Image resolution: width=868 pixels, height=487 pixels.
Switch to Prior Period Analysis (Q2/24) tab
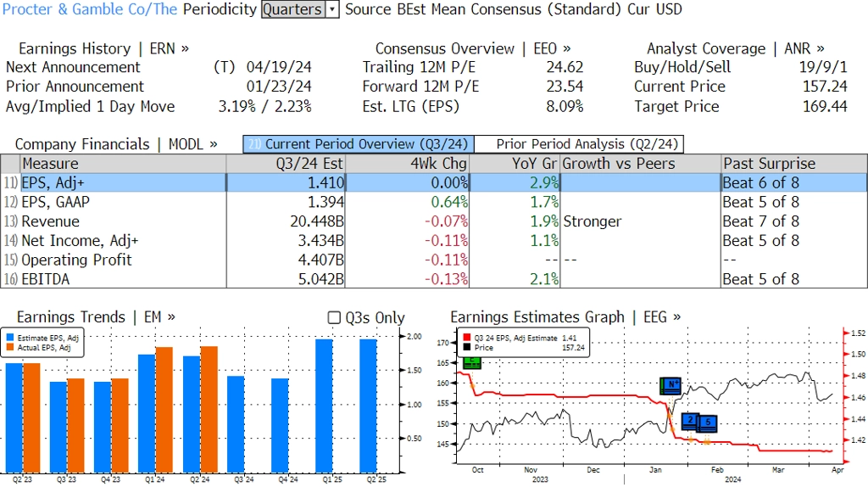tap(579, 144)
